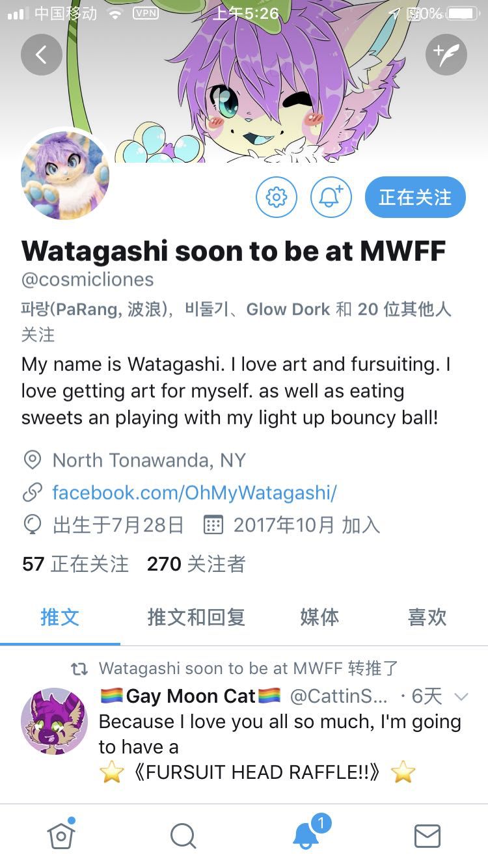Open the followers-you-know list line
The height and width of the screenshot is (868, 488).
click(x=236, y=321)
